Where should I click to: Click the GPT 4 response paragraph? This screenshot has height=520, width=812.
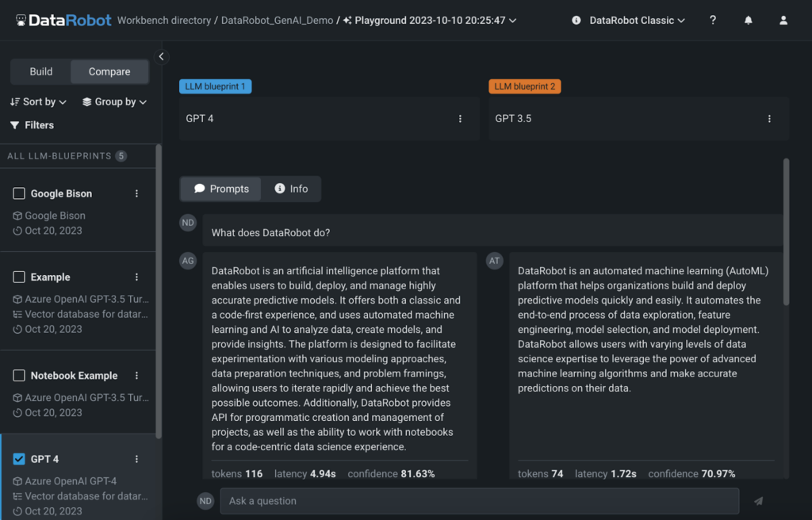pyautogui.click(x=335, y=358)
